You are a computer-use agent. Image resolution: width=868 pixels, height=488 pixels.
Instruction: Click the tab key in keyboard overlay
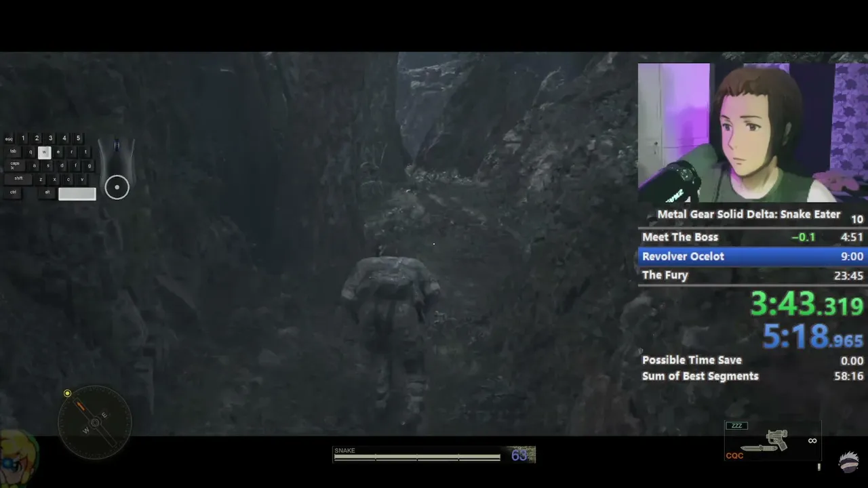[x=13, y=152]
